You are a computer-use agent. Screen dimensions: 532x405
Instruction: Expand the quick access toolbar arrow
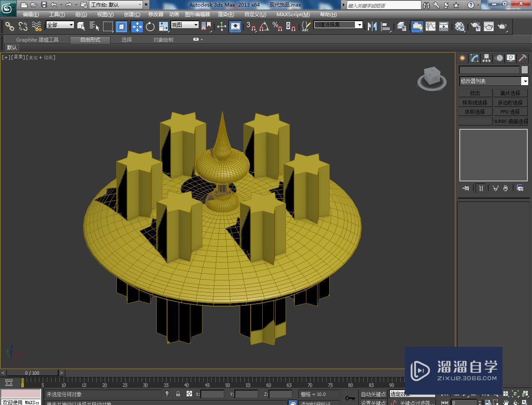coord(146,5)
